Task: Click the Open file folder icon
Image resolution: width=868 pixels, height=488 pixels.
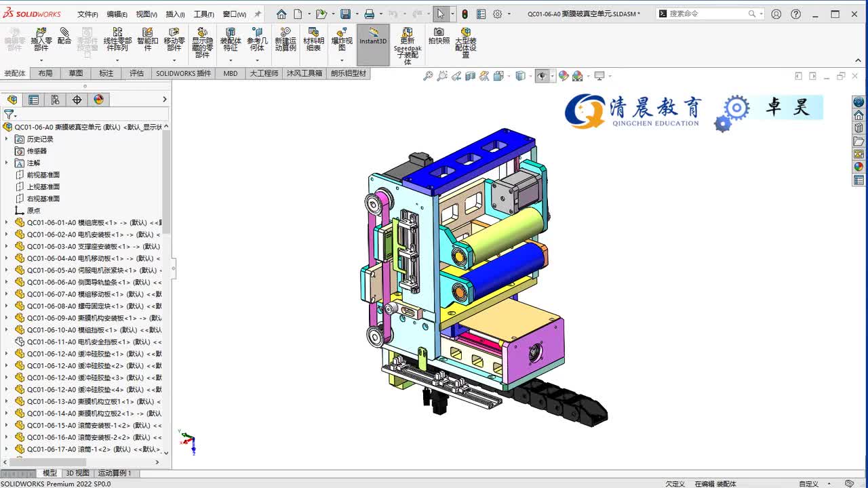Action: tap(321, 14)
